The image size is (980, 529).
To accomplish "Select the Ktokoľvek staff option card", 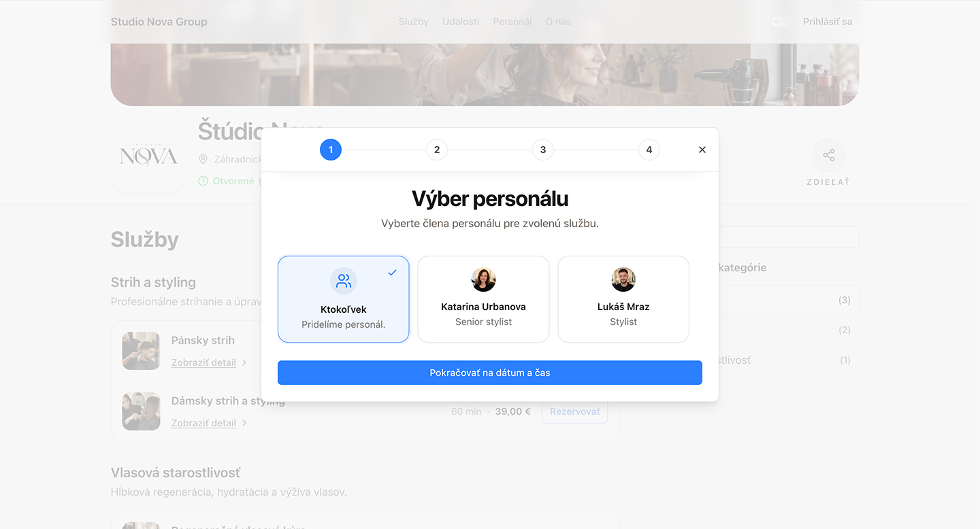I will pos(344,299).
